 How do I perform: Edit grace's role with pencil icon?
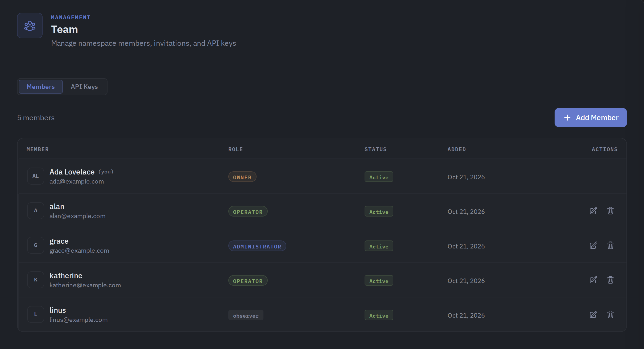point(593,245)
